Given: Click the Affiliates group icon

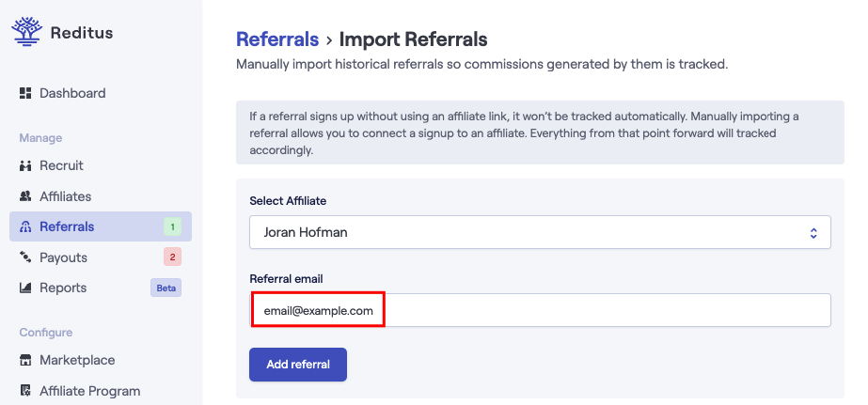Looking at the screenshot, I should (x=25, y=195).
